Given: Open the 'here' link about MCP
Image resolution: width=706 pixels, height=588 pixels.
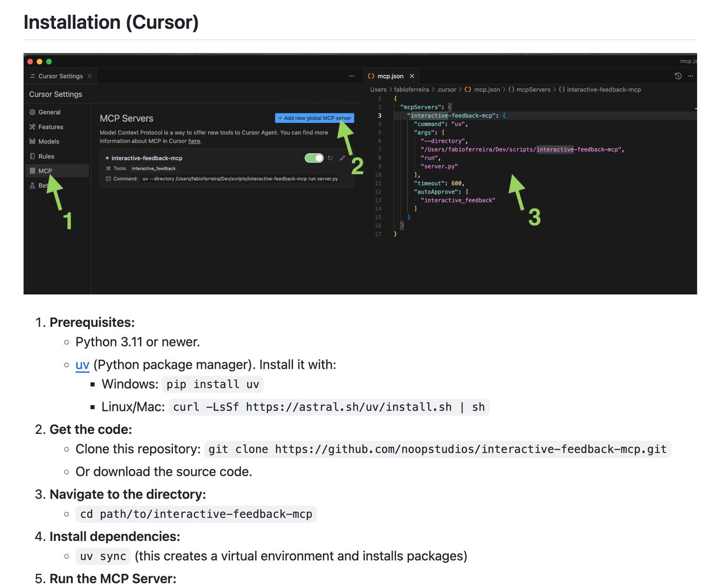Looking at the screenshot, I should 194,141.
